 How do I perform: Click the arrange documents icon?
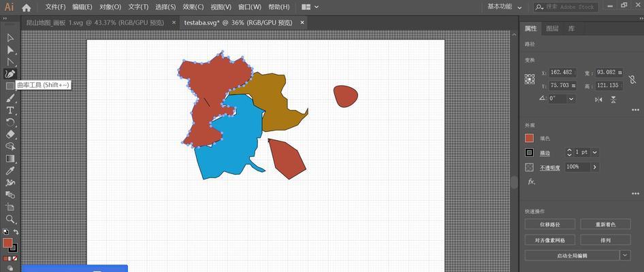coord(306,7)
